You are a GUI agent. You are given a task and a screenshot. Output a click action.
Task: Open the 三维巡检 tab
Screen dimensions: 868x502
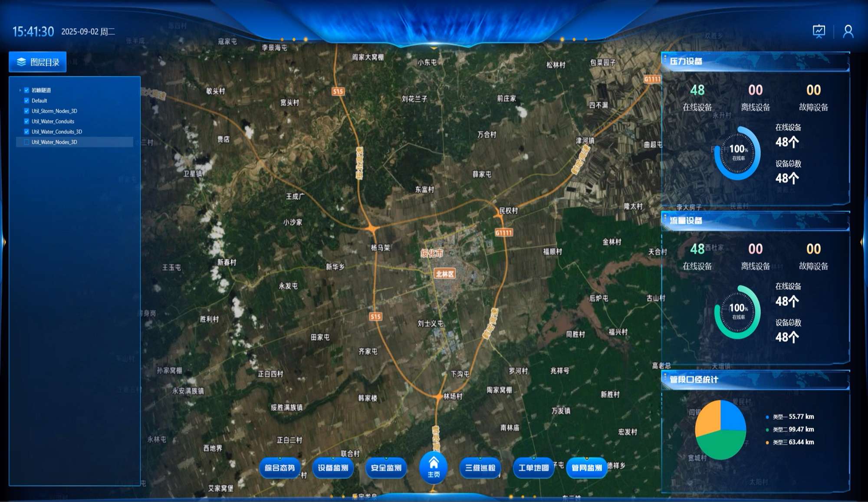480,468
